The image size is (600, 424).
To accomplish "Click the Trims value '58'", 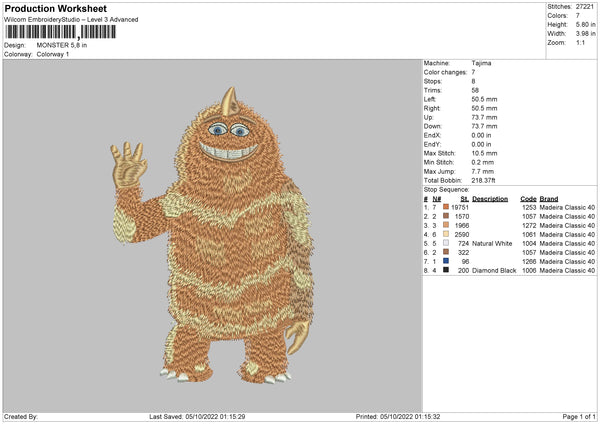I will coord(475,90).
